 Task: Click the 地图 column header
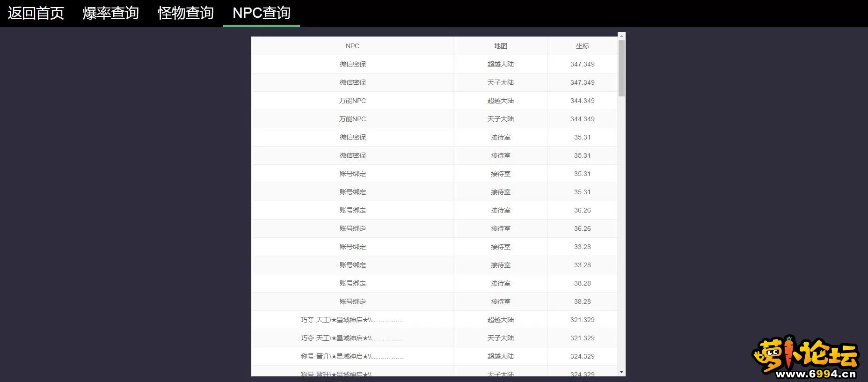501,46
